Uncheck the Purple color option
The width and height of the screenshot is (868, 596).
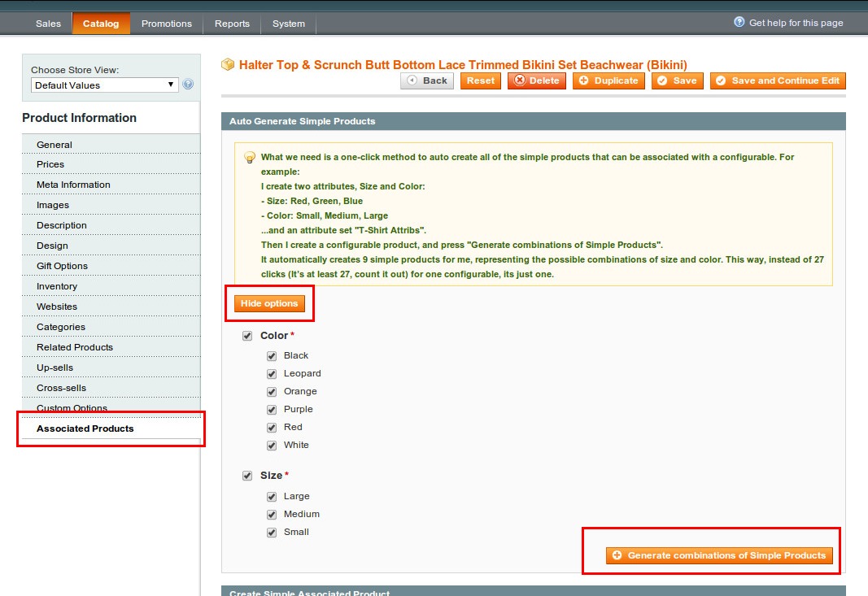pyautogui.click(x=271, y=410)
